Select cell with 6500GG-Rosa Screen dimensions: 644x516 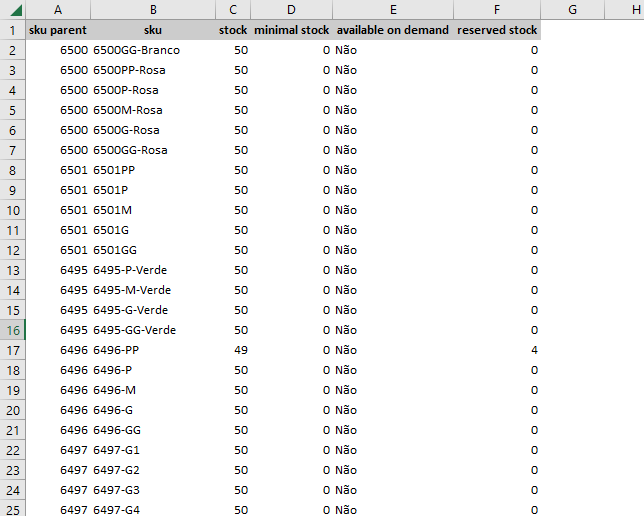pos(153,150)
